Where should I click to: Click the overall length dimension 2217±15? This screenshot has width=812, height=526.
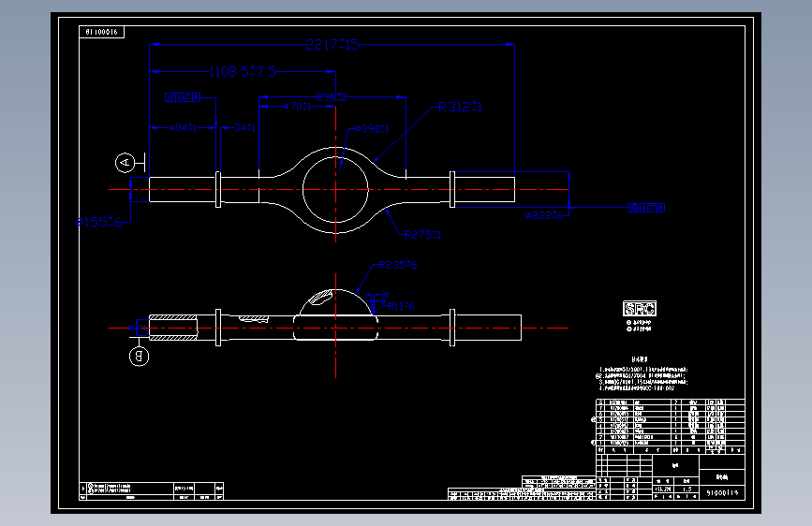[332, 45]
